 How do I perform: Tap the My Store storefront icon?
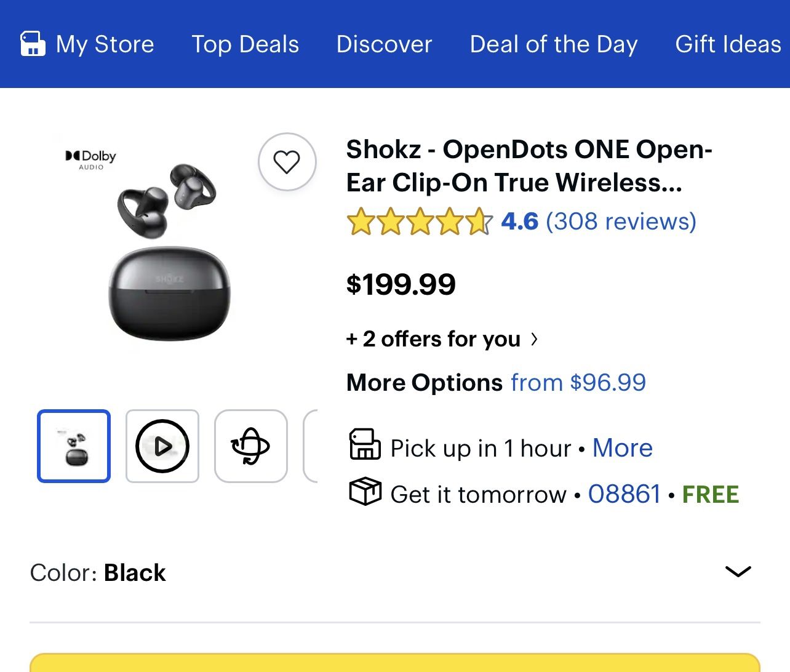(33, 44)
